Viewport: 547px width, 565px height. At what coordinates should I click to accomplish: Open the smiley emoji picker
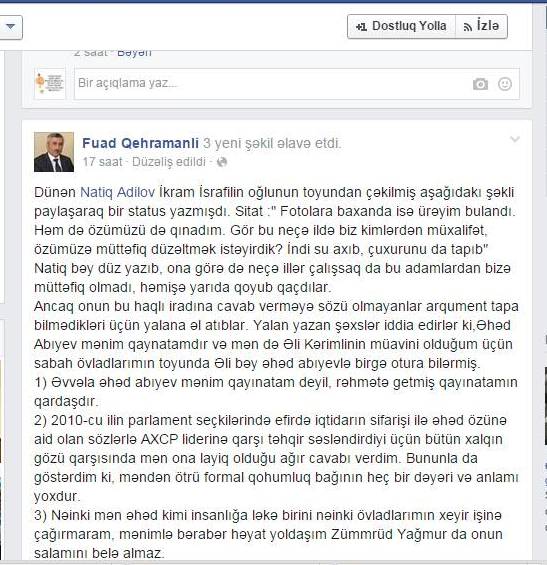tap(504, 84)
